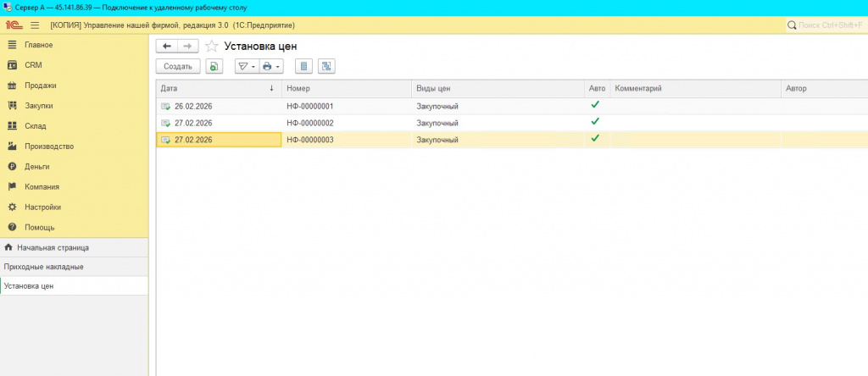
Task: Click the Создать button
Action: coord(178,66)
